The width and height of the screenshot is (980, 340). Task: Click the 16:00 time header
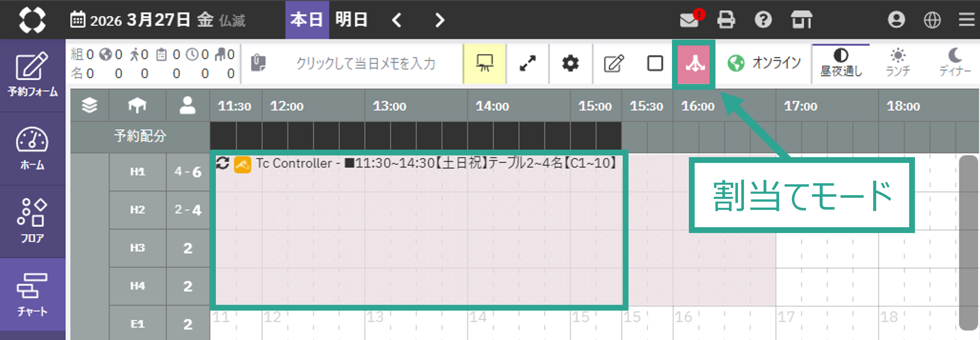click(x=698, y=106)
